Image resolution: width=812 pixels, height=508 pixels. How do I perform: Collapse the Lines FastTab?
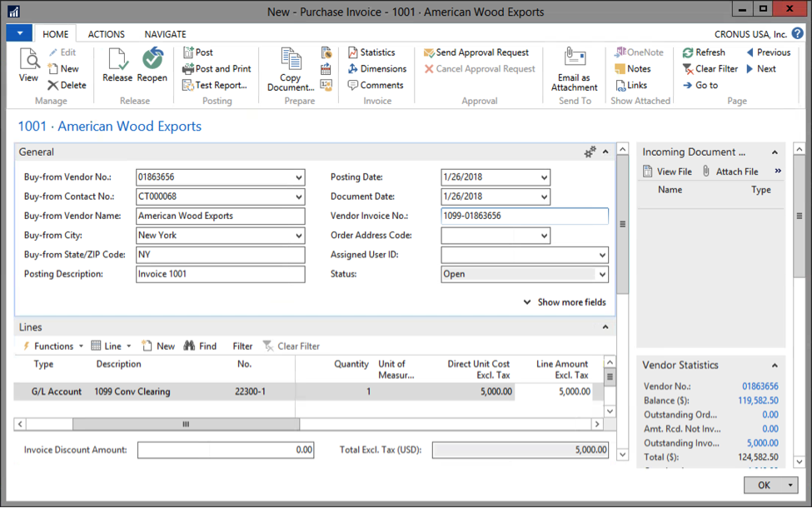(605, 327)
